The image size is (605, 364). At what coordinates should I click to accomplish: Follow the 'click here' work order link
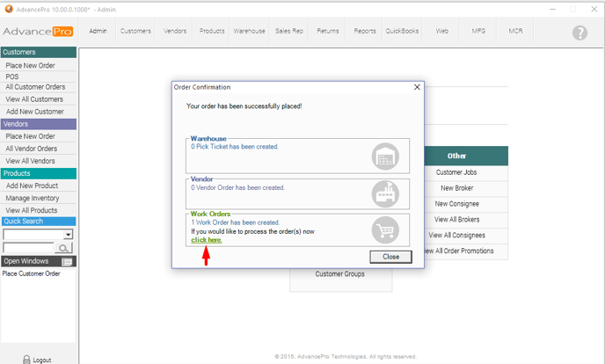[207, 240]
